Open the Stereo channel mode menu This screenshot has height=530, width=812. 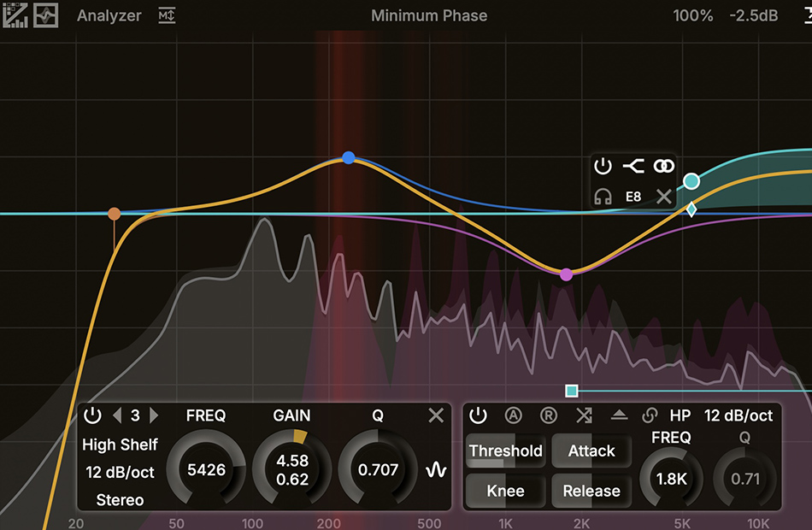(120, 500)
